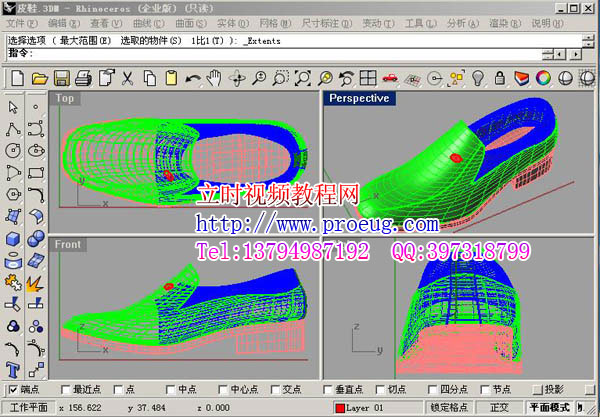Click the 工作平面 status button
Viewport: 600px width, 417px height.
[x=29, y=408]
